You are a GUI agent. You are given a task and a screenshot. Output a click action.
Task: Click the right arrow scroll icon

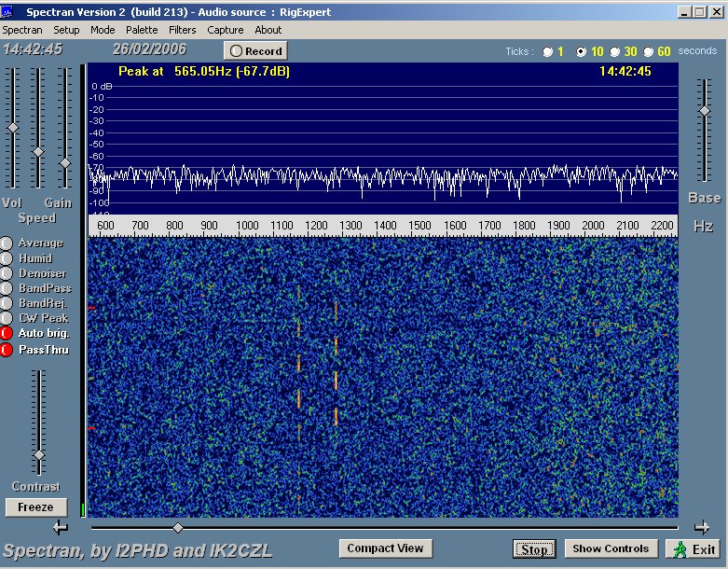coord(702,527)
